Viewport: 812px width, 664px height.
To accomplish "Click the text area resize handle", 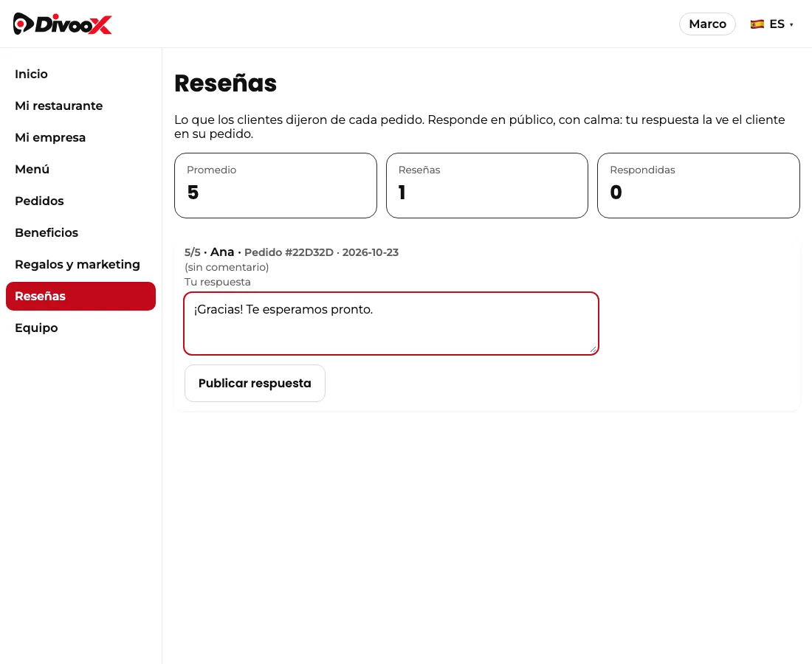I will (593, 349).
